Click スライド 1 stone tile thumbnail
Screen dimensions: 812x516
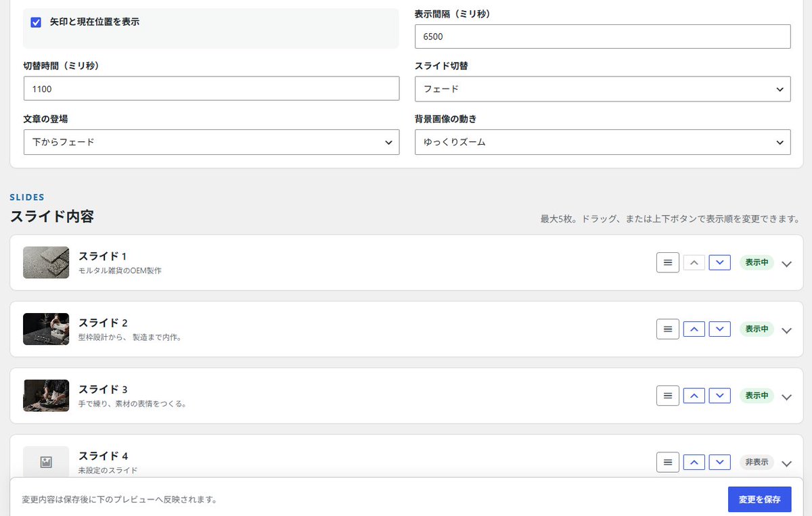point(46,262)
